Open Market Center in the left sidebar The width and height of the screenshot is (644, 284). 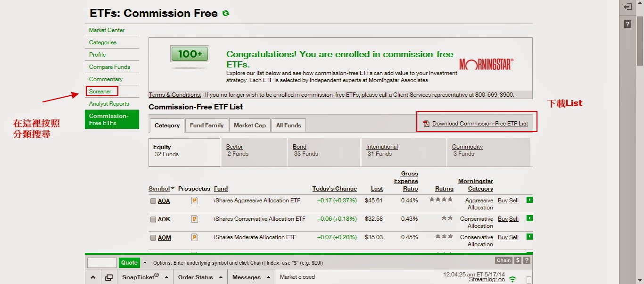click(x=107, y=30)
